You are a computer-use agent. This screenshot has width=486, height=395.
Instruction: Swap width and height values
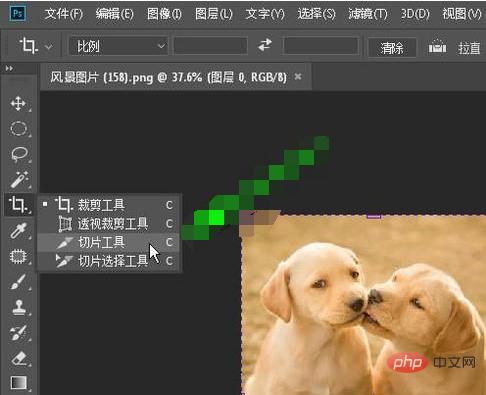click(x=265, y=45)
